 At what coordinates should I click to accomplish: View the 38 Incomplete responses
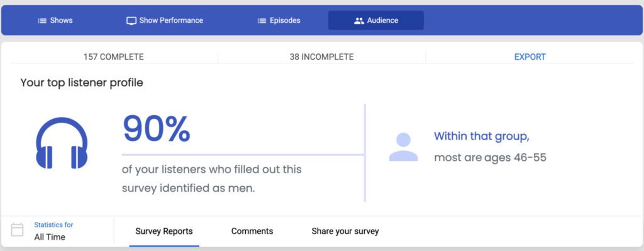[x=321, y=57]
